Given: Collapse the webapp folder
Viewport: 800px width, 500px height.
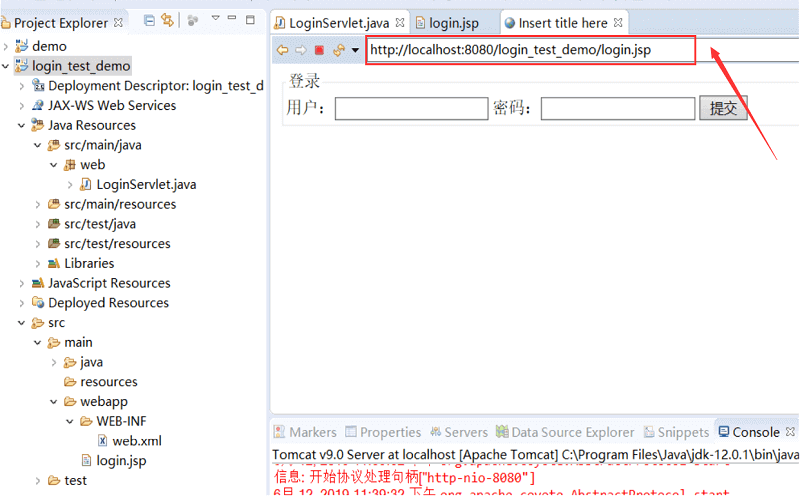Looking at the screenshot, I should click(x=54, y=402).
